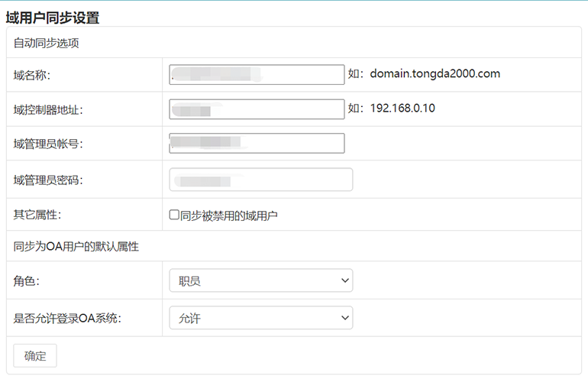The height and width of the screenshot is (379, 588).
Task: Open the 角色 dropdown showing 职员
Action: [x=260, y=280]
